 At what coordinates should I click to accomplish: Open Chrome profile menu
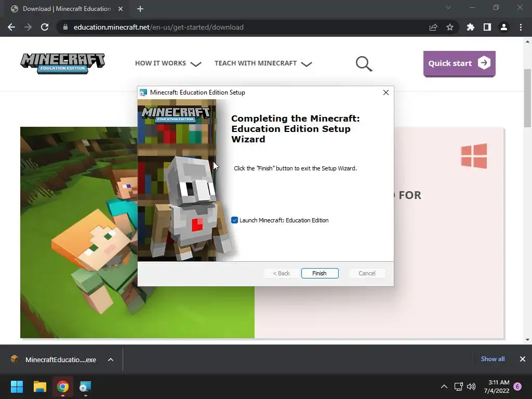tap(504, 27)
